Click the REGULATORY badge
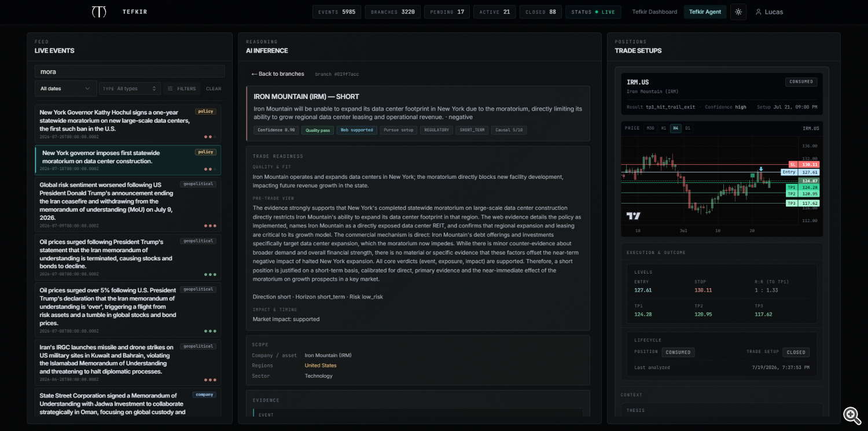This screenshot has height=431, width=868. tap(436, 130)
